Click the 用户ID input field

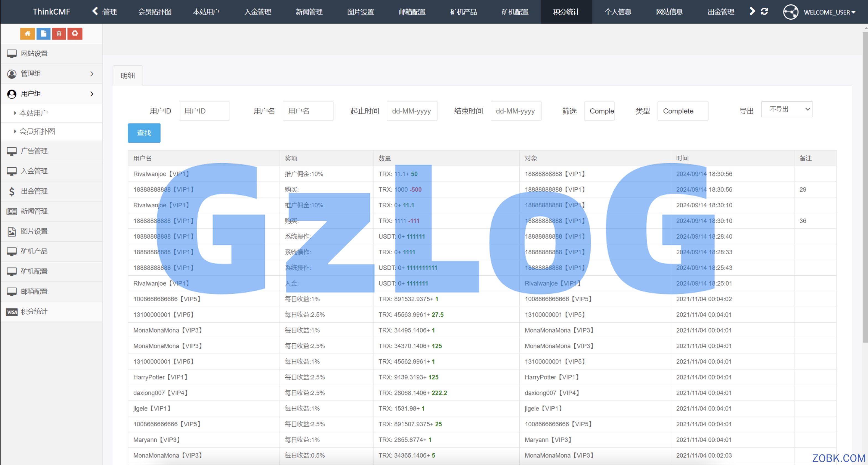(204, 111)
